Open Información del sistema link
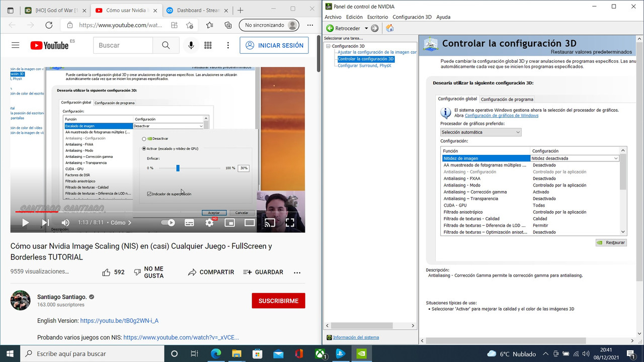 (356, 337)
